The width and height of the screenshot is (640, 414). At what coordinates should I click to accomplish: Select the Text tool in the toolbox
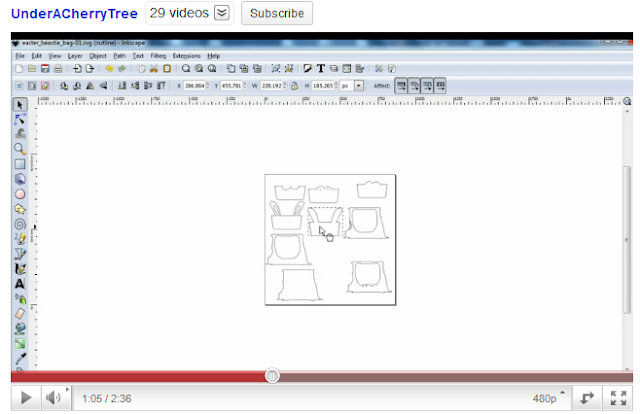click(20, 284)
